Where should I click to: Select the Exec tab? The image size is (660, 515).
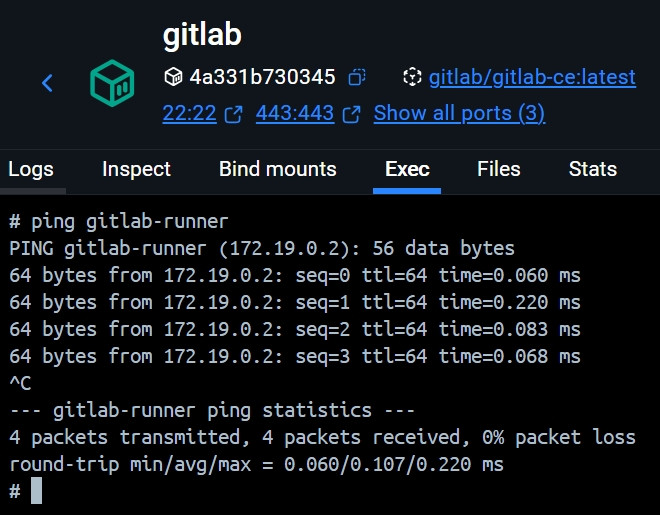407,170
